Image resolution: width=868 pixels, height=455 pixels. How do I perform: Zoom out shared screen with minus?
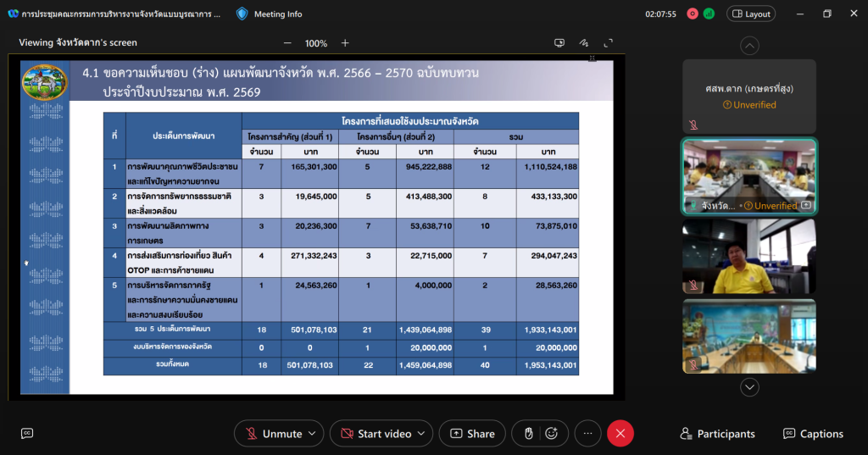287,43
